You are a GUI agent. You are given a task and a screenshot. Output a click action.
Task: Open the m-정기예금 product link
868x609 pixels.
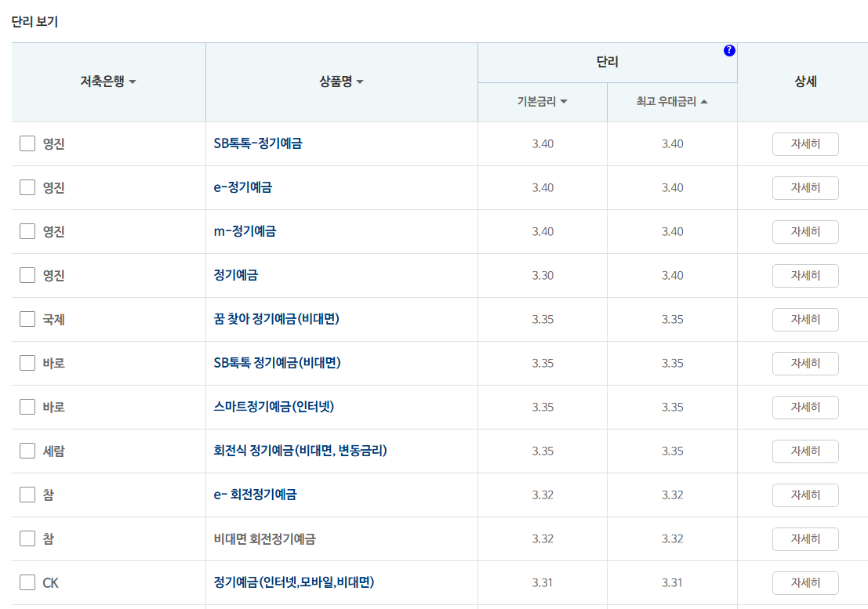pos(245,231)
